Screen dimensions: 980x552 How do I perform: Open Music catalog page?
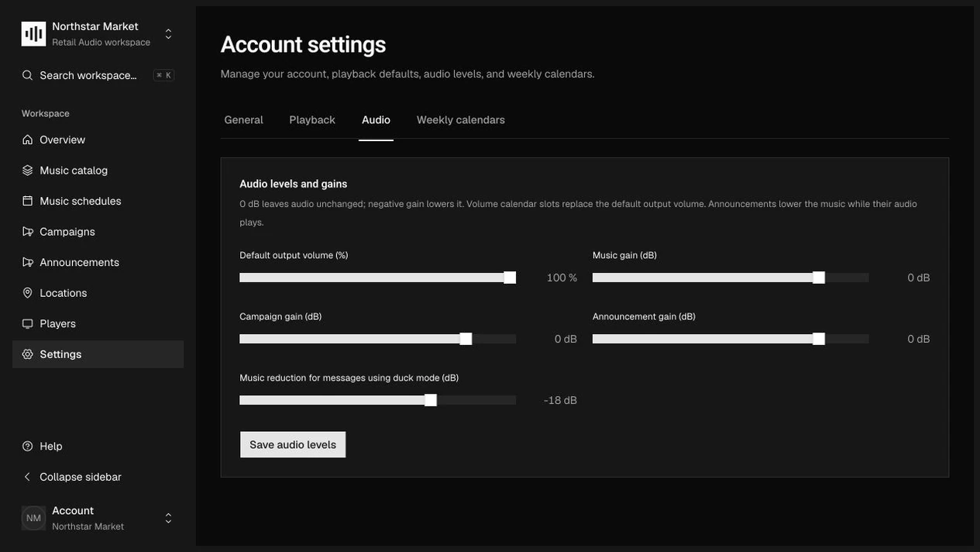[x=98, y=170]
